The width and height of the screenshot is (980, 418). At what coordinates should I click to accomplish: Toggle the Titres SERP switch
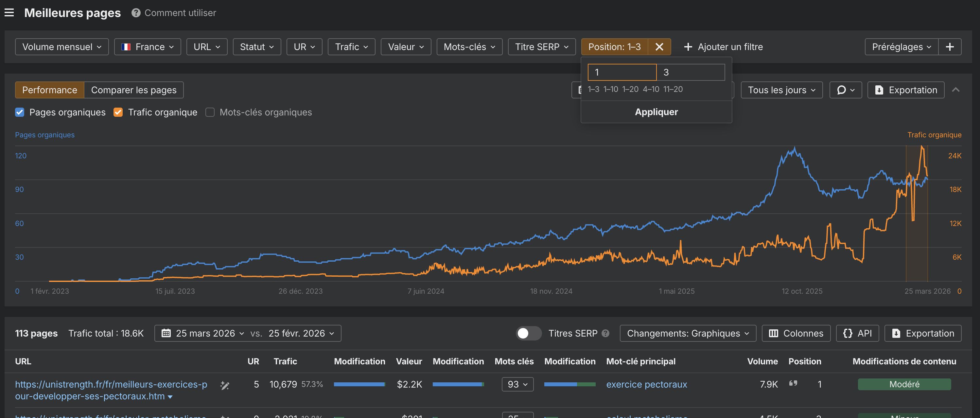click(x=529, y=333)
